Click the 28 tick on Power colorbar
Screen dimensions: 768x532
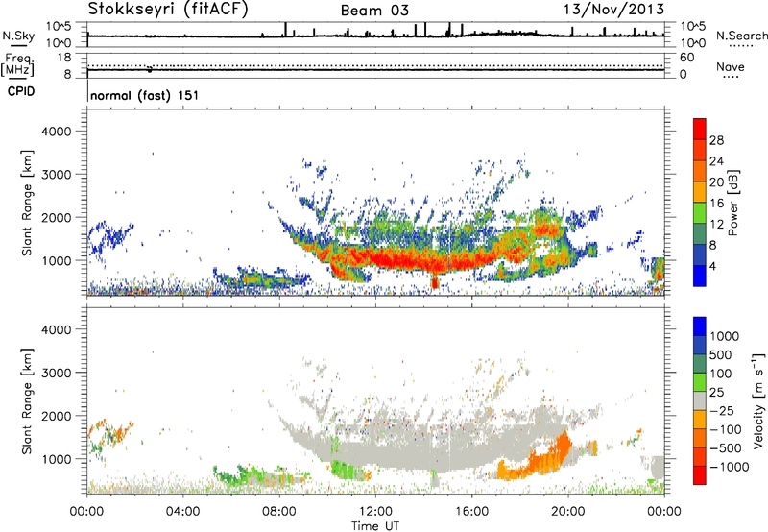coord(716,140)
